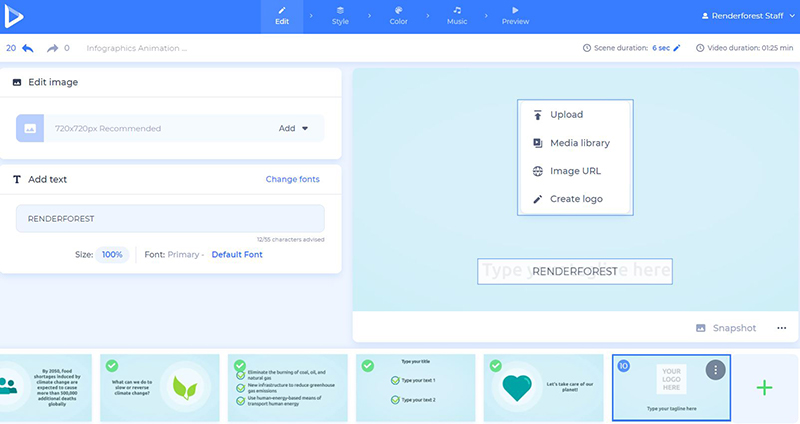Viewport: 800px width, 424px height.
Task: Take a Snapshot of the scene
Action: point(726,328)
